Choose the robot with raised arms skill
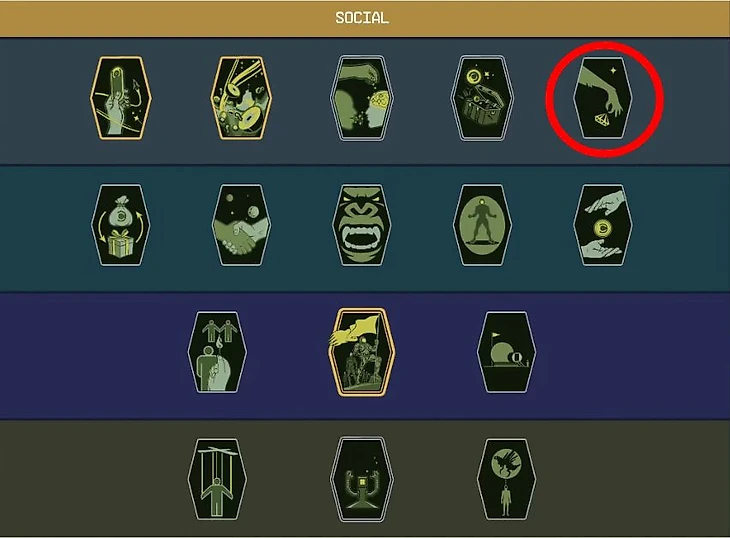Image resolution: width=730 pixels, height=538 pixels. [362, 479]
